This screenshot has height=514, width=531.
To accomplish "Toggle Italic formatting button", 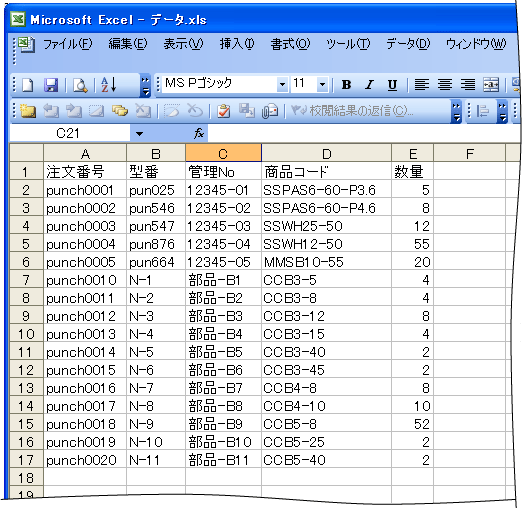I will tap(369, 84).
